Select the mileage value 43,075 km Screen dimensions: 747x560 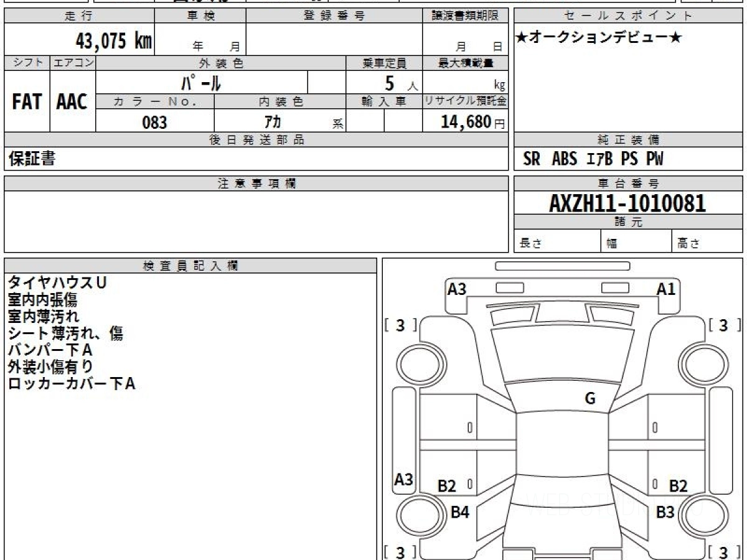click(x=114, y=41)
